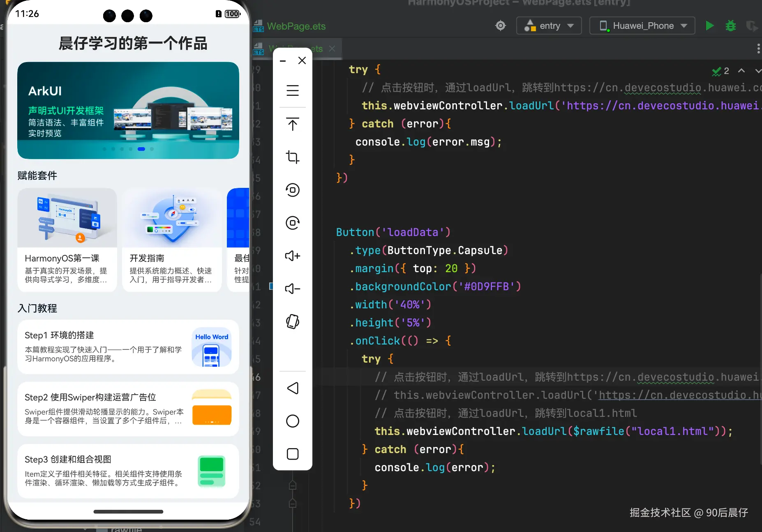Click the .margin({ top: 20 }) code line
This screenshot has width=762, height=532.
tap(413, 268)
